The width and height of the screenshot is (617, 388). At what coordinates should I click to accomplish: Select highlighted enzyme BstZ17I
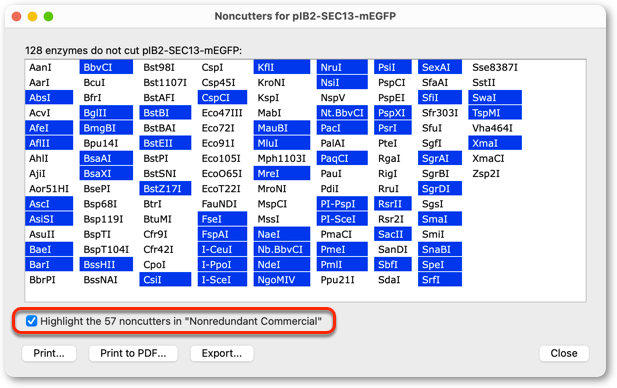(165, 188)
